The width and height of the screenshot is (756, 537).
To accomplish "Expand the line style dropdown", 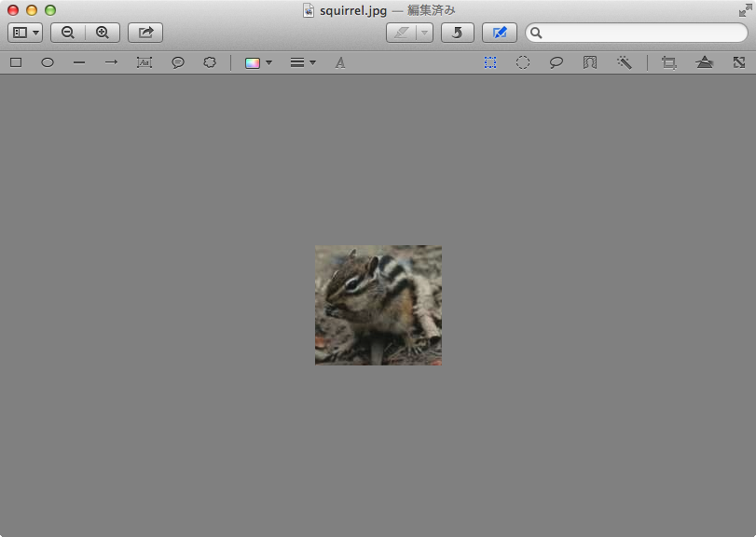I will pos(302,62).
